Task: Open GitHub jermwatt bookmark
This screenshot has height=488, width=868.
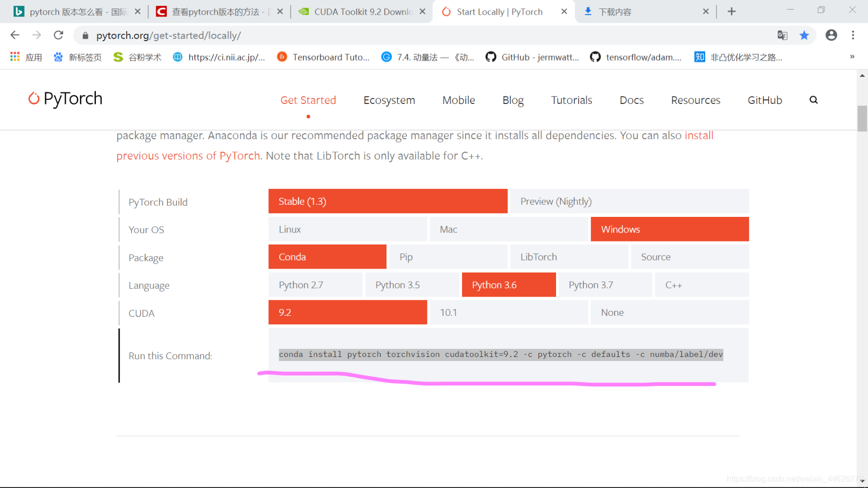Action: click(x=532, y=57)
